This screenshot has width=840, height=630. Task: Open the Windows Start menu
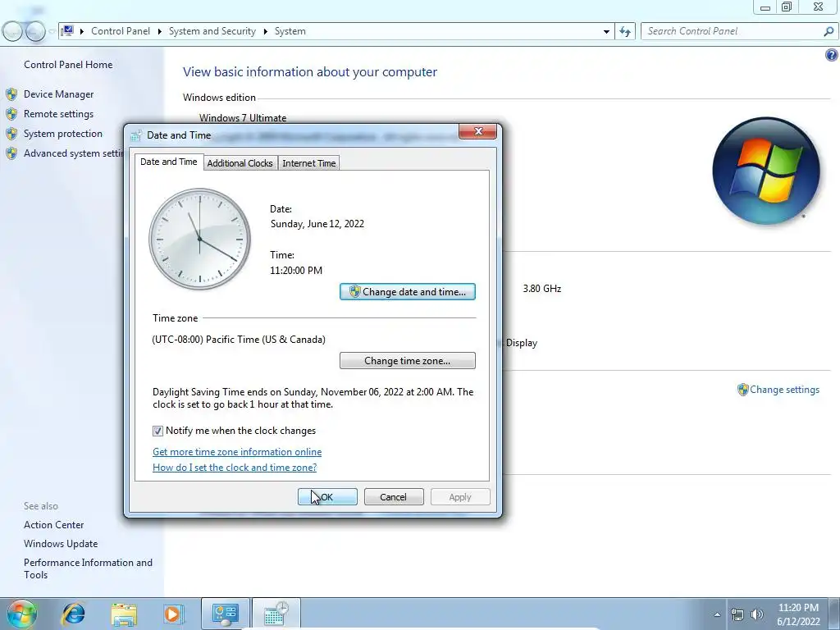22,614
